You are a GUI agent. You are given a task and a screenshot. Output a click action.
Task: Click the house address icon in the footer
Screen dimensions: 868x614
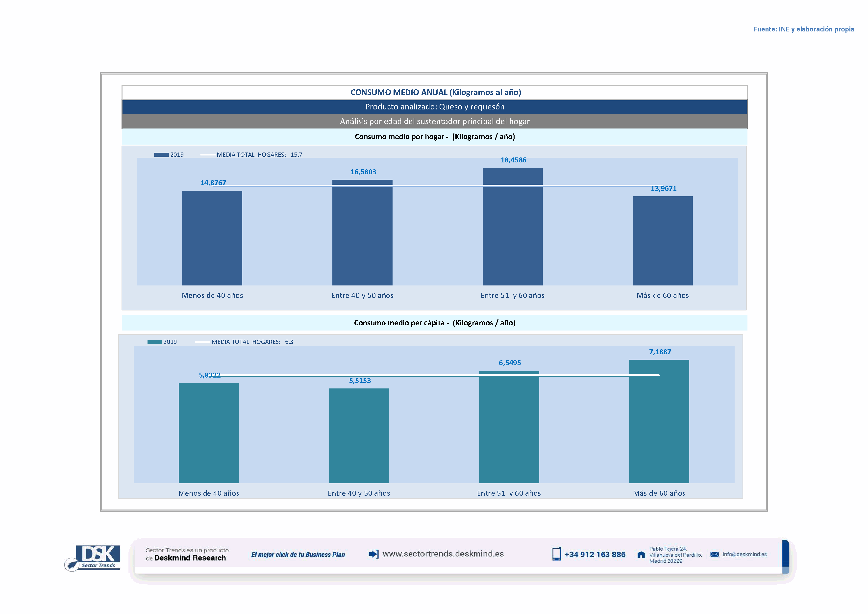pyautogui.click(x=641, y=555)
